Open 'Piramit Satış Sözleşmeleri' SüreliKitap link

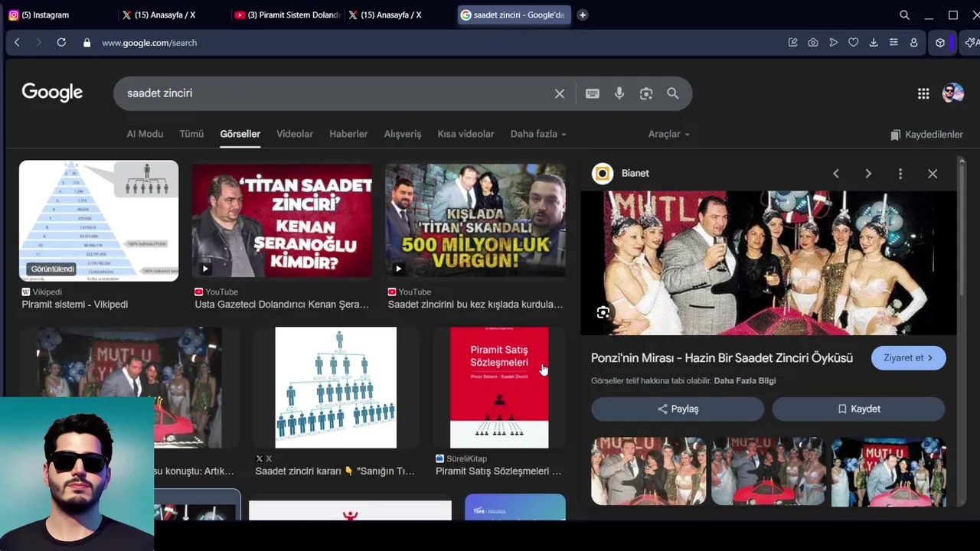498,471
